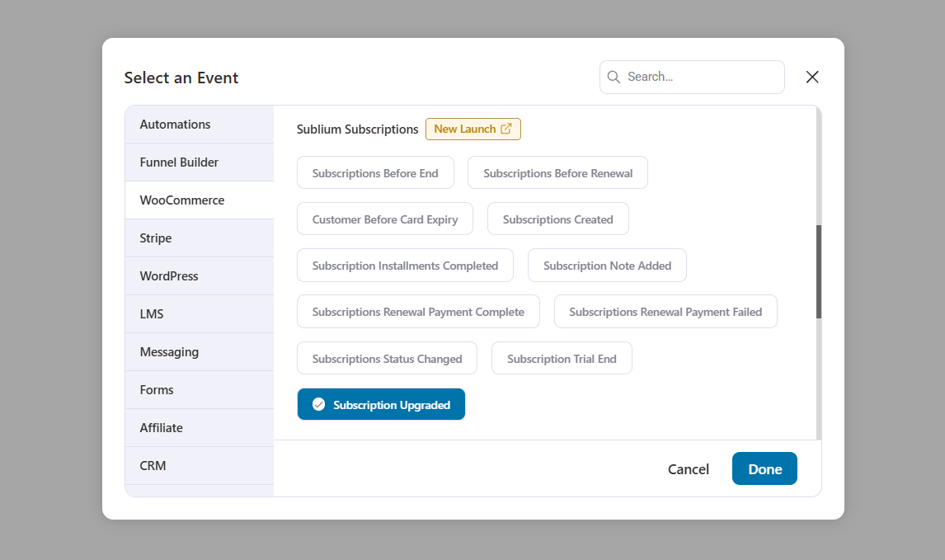The image size is (945, 560).
Task: Pick Subscription Note Added event
Action: [x=608, y=266]
